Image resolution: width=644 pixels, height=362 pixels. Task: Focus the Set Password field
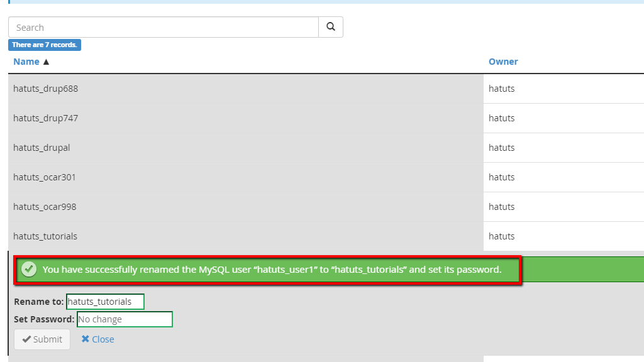click(125, 319)
